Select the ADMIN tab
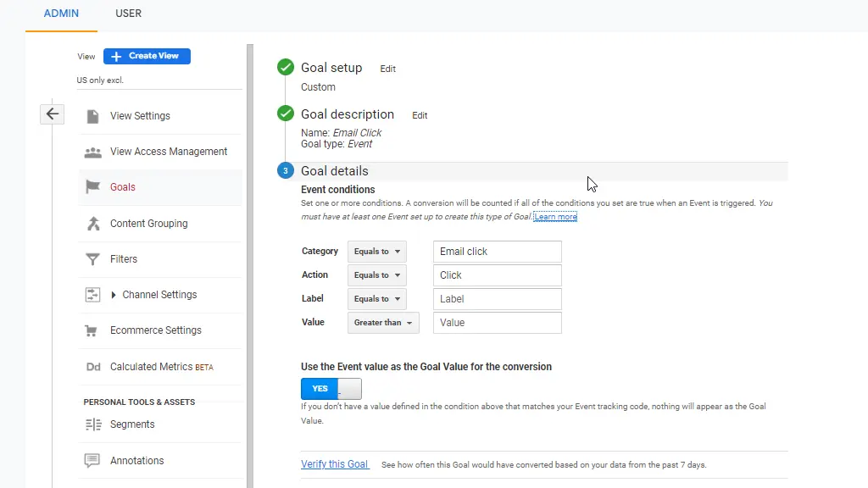 (x=60, y=13)
